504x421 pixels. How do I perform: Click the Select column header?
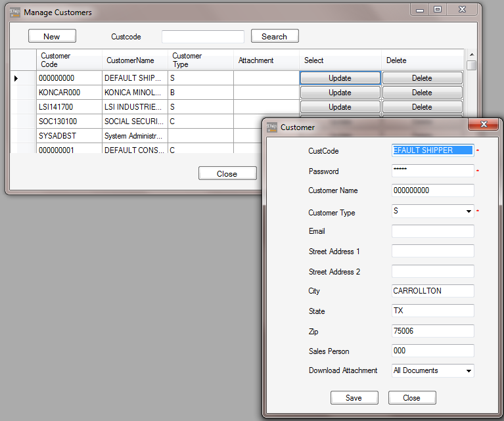(340, 60)
